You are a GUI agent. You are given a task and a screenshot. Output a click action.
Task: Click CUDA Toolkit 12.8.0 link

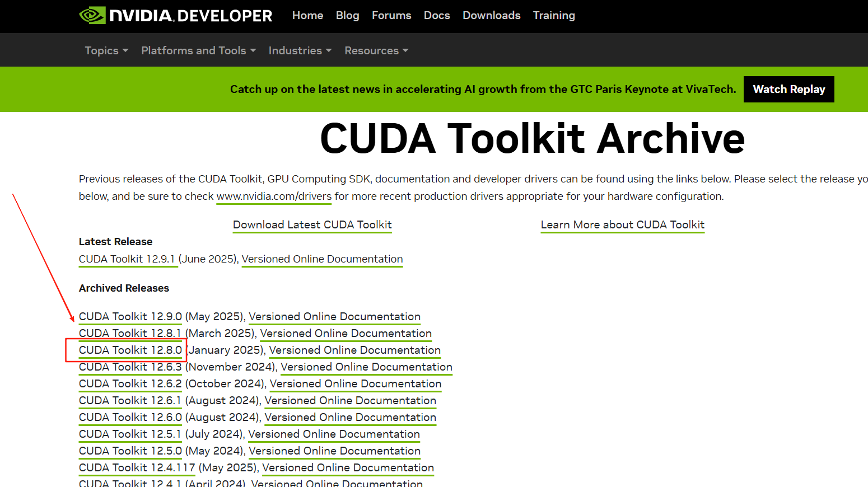pyautogui.click(x=130, y=350)
